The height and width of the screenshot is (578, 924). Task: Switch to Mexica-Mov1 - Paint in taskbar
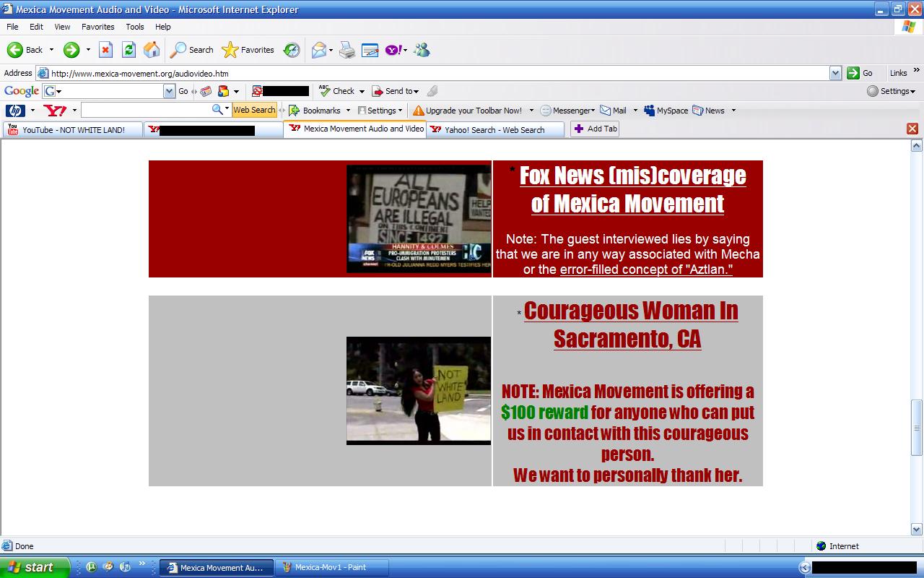point(332,568)
